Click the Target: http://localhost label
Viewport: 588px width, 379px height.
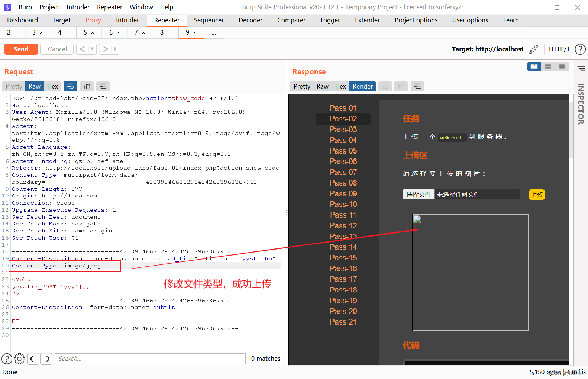487,49
